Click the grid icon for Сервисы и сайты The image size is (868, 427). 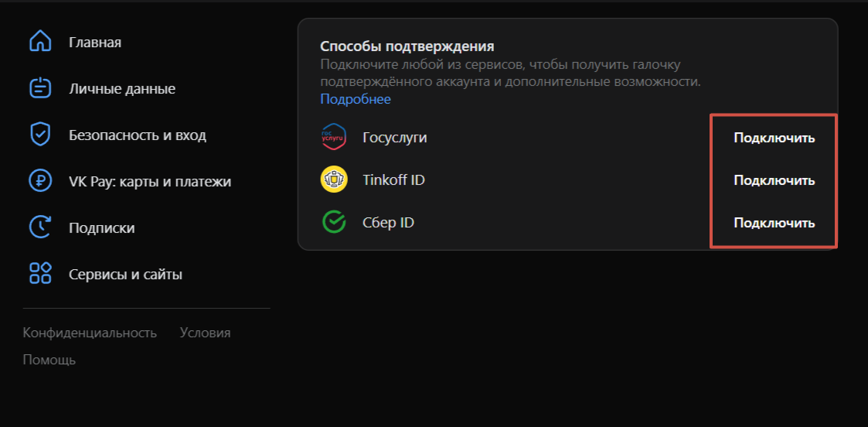pyautogui.click(x=40, y=274)
